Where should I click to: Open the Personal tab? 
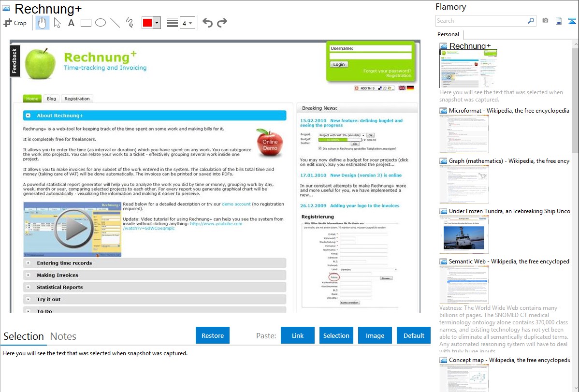(x=449, y=34)
